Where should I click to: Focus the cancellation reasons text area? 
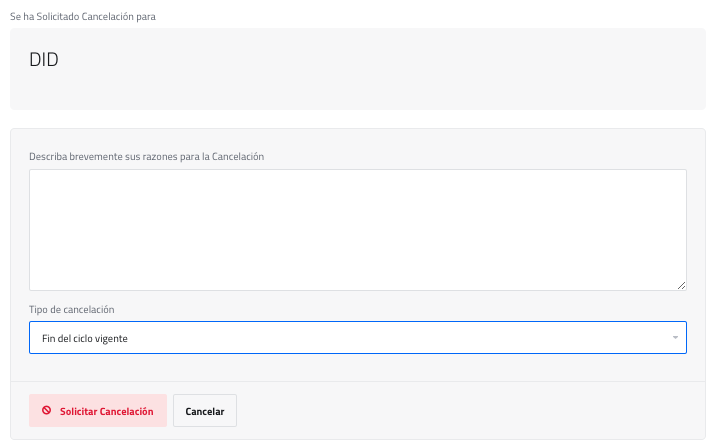click(357, 230)
